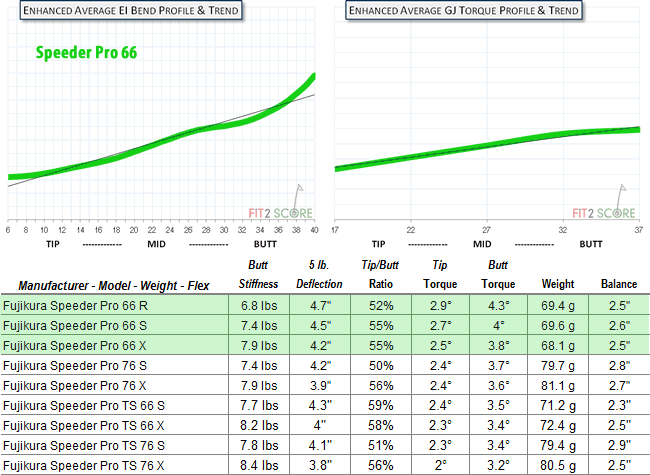
Task: Click the 79.4 g weight cell
Action: (558, 445)
